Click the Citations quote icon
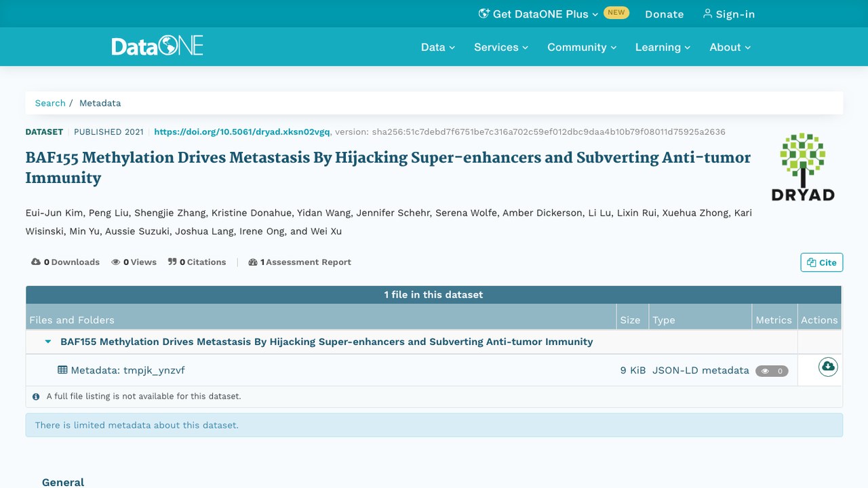 pyautogui.click(x=172, y=262)
